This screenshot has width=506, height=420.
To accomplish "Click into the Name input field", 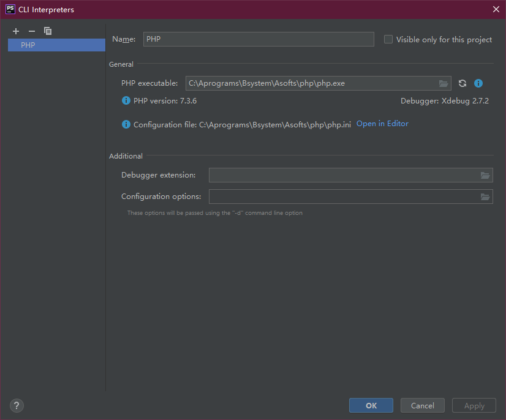I will [x=259, y=39].
